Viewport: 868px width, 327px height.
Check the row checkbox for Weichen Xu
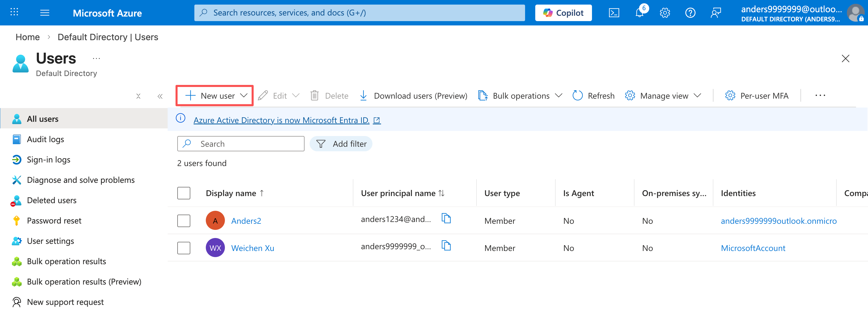point(184,247)
